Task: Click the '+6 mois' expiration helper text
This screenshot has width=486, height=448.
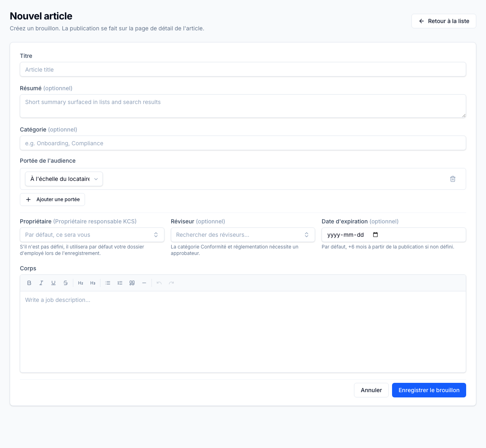Action: point(388,246)
